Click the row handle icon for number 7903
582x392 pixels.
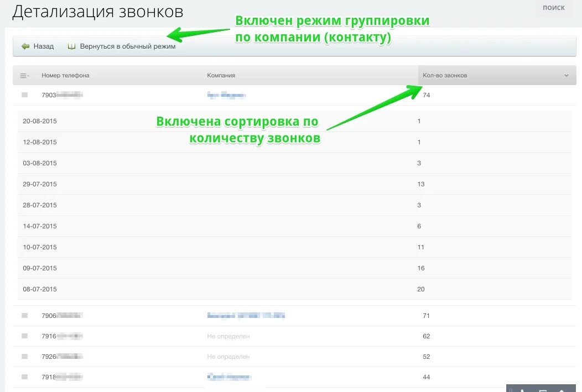[25, 95]
